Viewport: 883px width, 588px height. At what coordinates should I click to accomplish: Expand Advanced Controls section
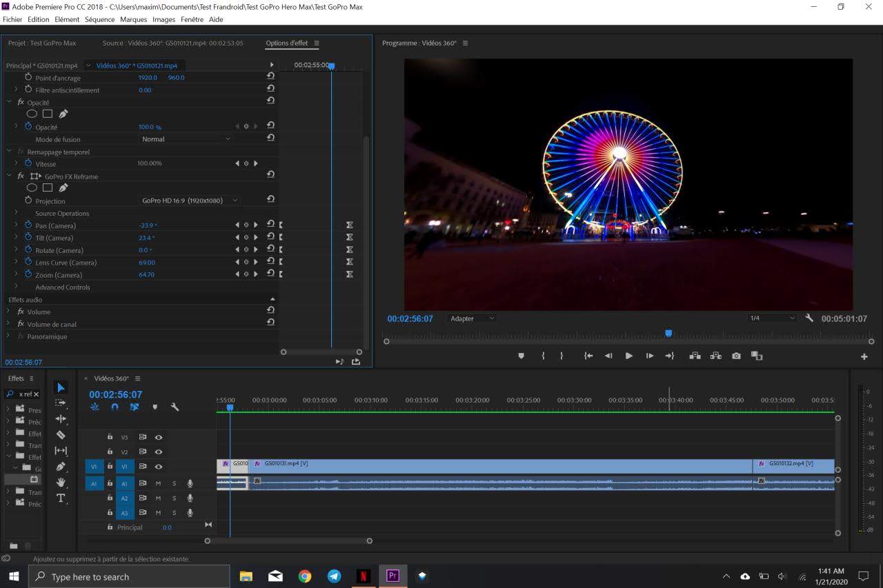[16, 286]
